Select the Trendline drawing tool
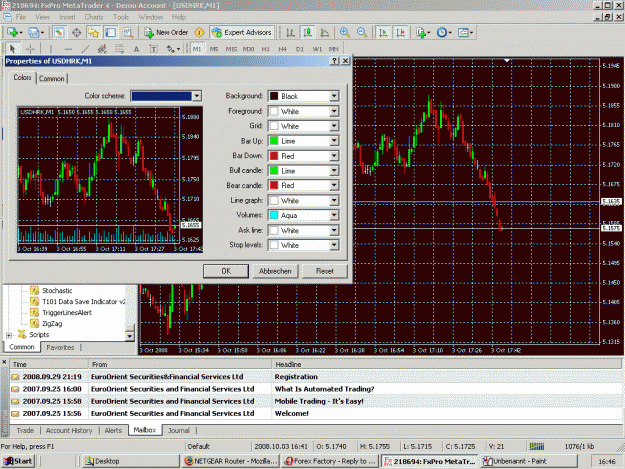Viewport: 625px width, 469px height. [85, 49]
